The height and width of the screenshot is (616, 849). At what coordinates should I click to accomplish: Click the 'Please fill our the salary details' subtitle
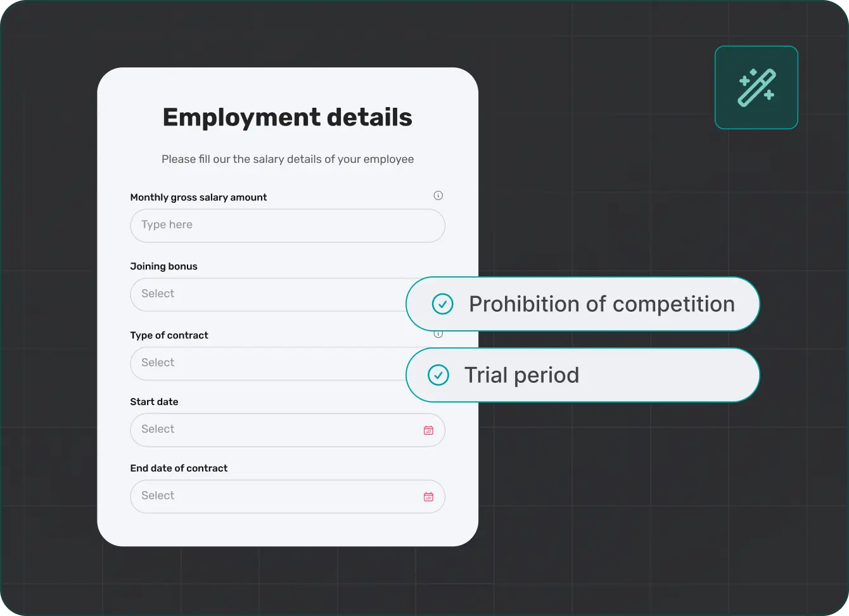click(287, 159)
